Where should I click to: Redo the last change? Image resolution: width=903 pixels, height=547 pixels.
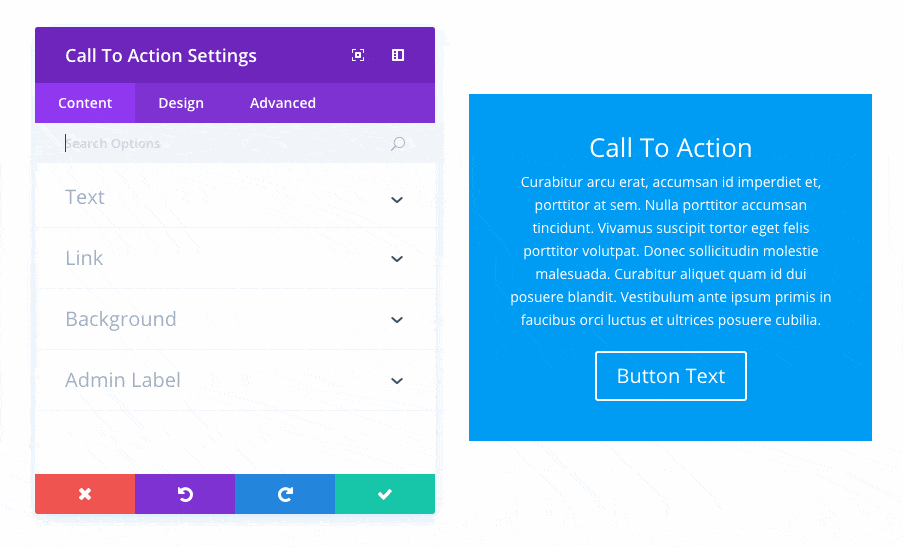click(285, 494)
